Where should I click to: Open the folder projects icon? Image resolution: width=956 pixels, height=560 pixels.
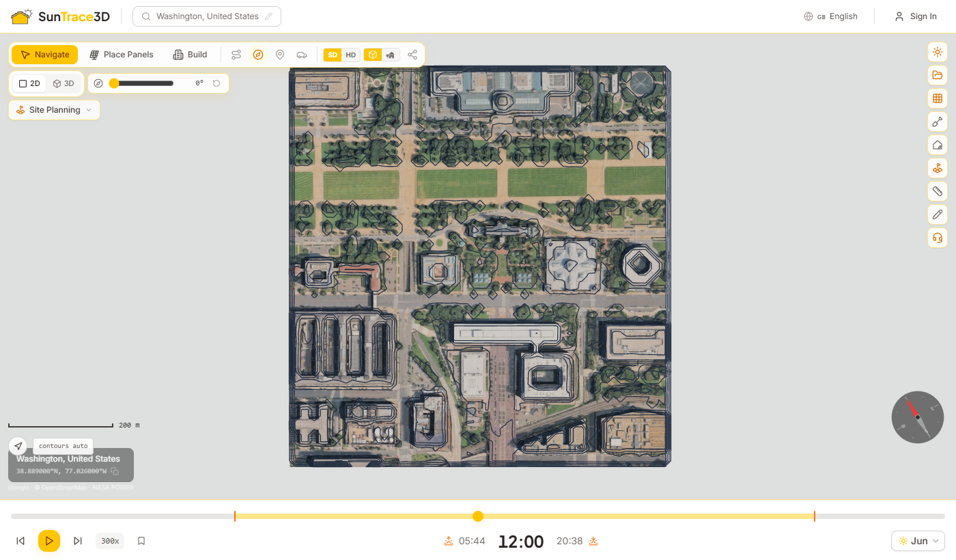pos(938,75)
